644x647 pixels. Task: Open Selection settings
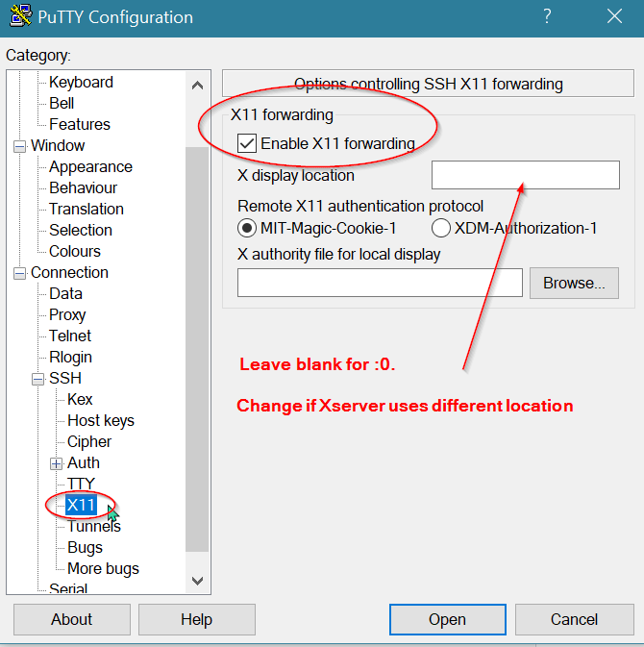point(81,230)
